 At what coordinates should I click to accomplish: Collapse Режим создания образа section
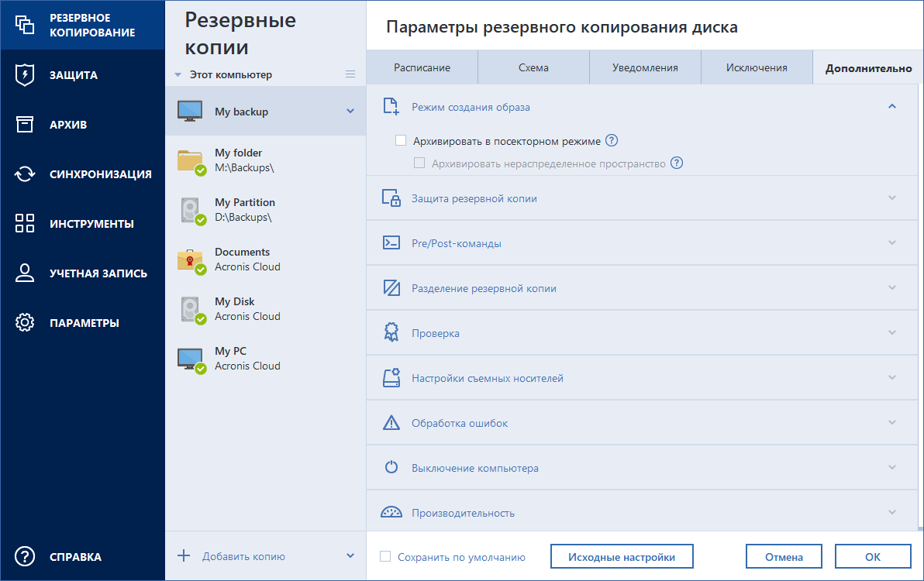click(x=891, y=106)
